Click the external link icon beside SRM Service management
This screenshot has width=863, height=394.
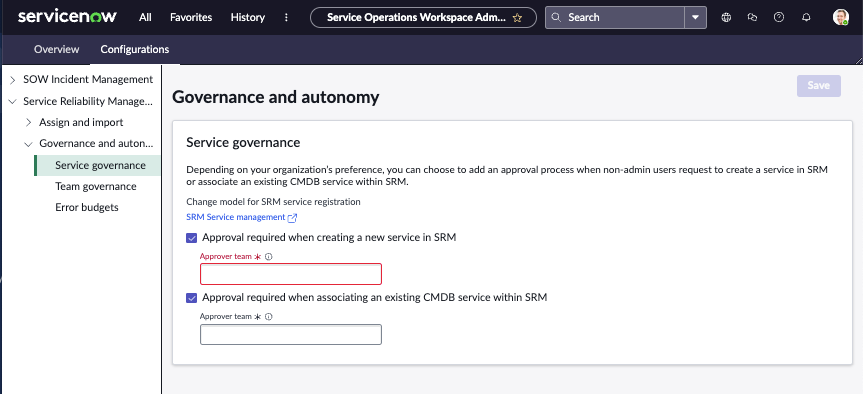coord(292,218)
